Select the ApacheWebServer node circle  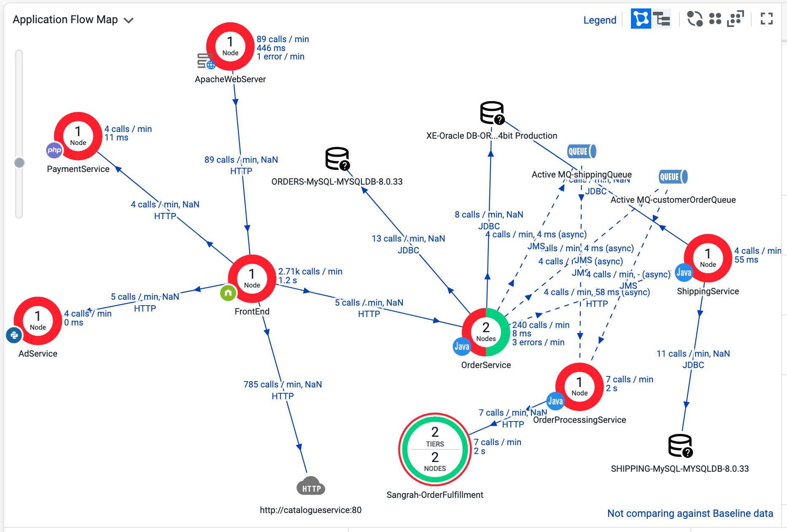pyautogui.click(x=230, y=46)
